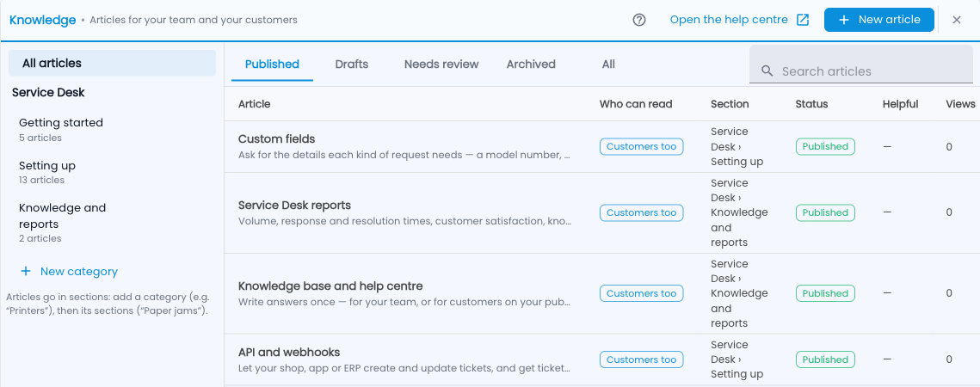
Task: Click the magnifier icon in search box
Action: pos(767,71)
